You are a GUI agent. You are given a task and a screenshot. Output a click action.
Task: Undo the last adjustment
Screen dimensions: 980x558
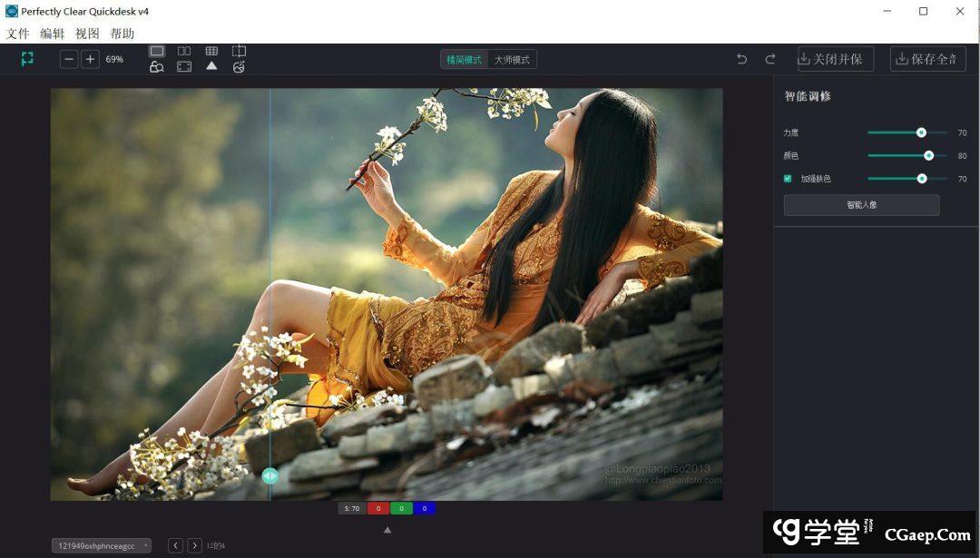pos(741,59)
